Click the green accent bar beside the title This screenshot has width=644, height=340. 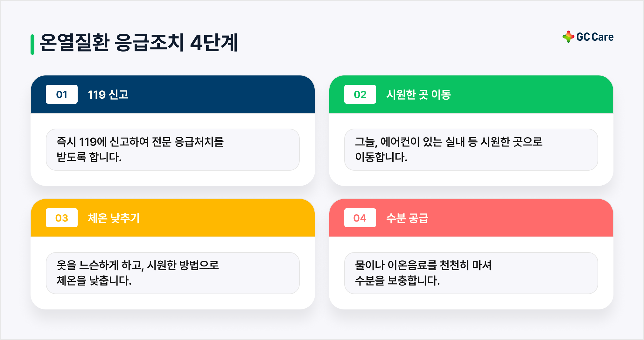click(32, 45)
